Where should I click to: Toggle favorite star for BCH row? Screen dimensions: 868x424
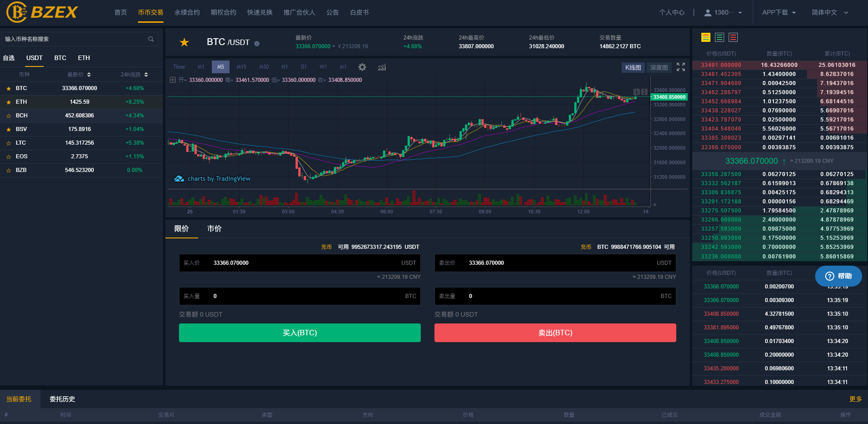point(9,116)
